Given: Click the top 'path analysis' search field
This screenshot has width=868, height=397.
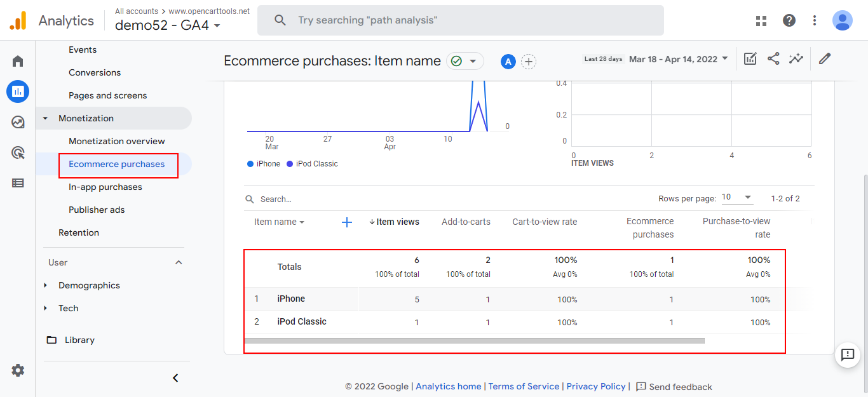Looking at the screenshot, I should [461, 20].
